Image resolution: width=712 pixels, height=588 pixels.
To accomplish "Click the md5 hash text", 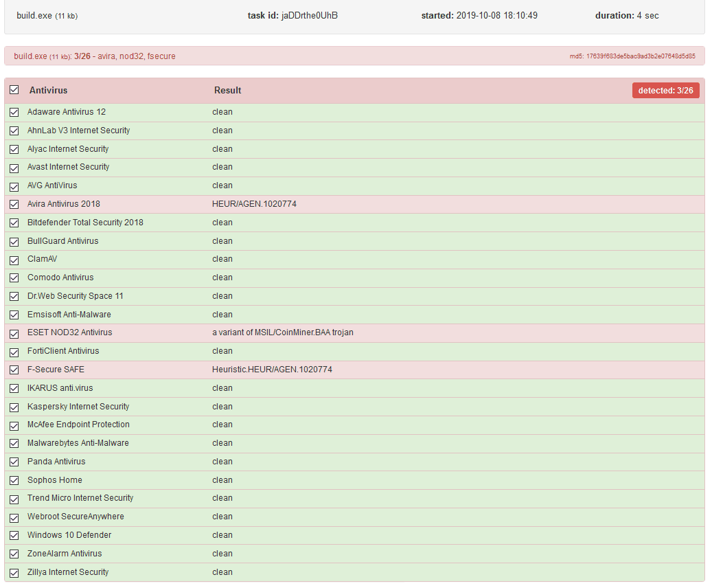I will [632, 56].
